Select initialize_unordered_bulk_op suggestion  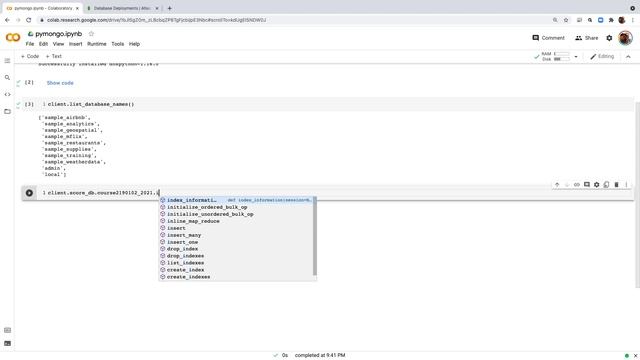pyautogui.click(x=236, y=214)
